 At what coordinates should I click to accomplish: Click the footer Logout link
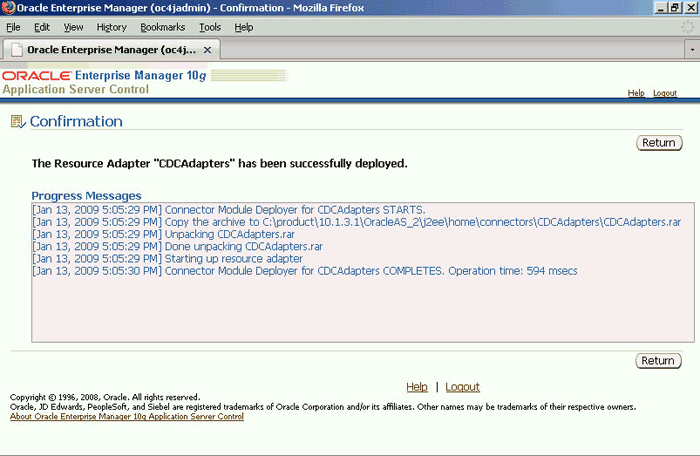coord(462,387)
